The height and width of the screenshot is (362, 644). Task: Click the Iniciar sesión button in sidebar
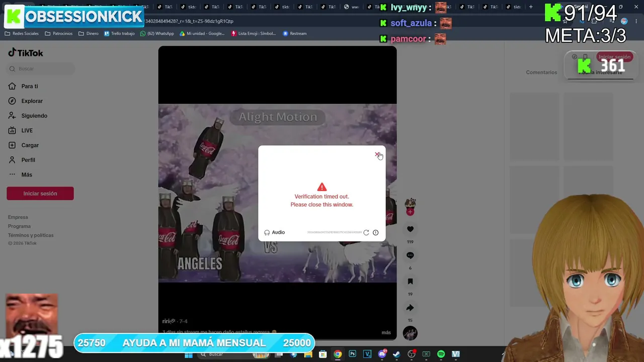(x=40, y=194)
